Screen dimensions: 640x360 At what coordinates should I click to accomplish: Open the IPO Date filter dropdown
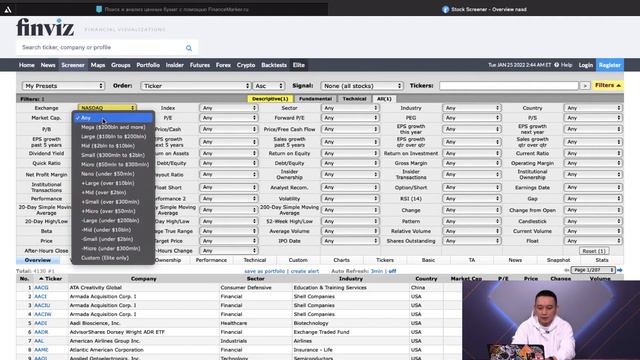click(x=350, y=241)
